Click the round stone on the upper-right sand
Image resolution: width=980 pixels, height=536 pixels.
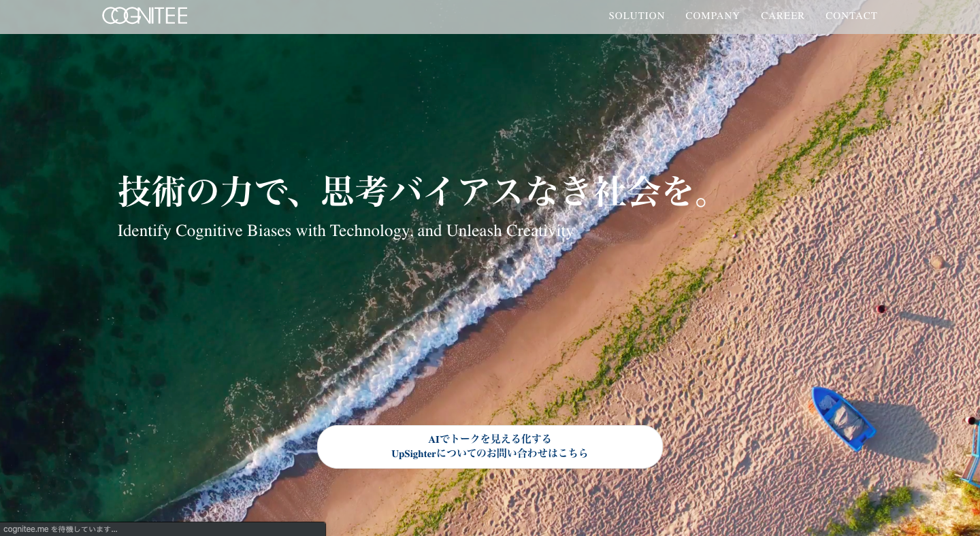[937, 262]
